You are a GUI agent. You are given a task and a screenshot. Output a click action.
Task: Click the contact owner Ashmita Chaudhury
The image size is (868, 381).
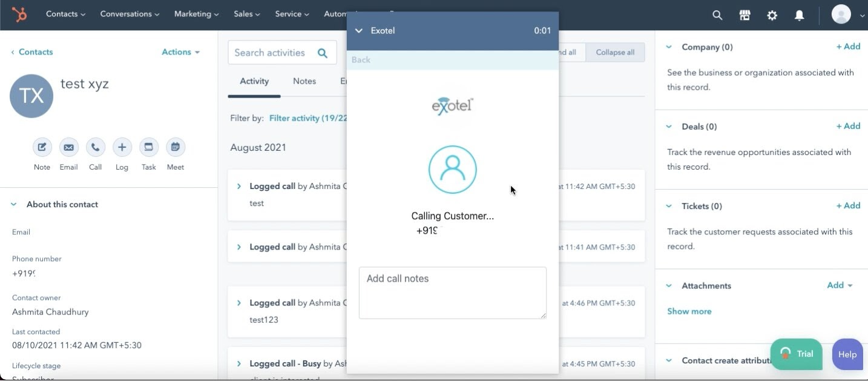tap(50, 312)
